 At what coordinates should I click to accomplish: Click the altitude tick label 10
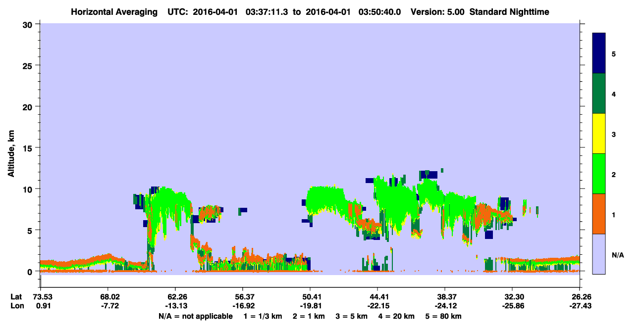(x=29, y=189)
